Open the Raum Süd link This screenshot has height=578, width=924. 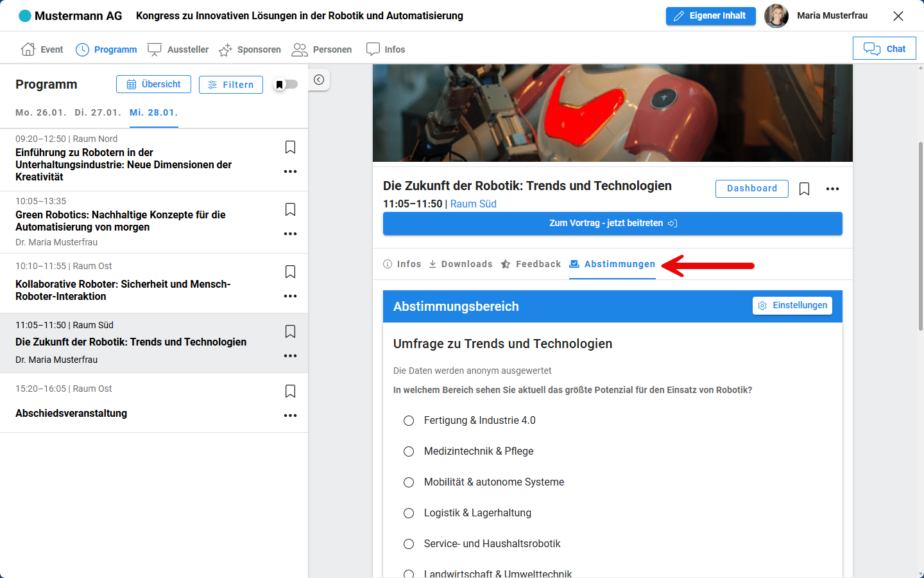point(473,204)
